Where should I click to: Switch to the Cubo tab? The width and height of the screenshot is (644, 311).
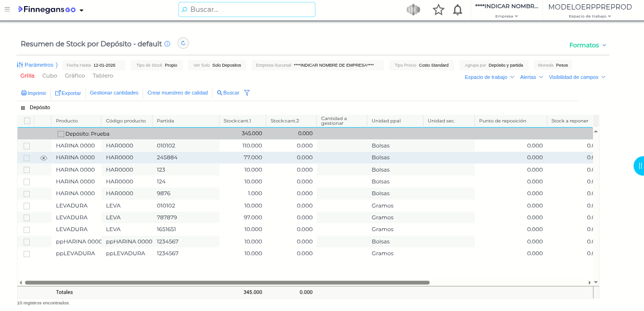click(50, 76)
